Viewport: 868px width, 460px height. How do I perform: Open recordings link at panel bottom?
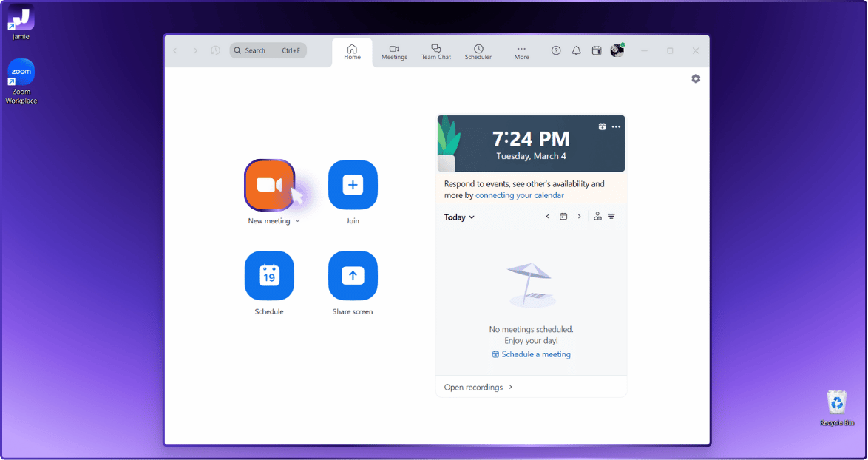(478, 387)
